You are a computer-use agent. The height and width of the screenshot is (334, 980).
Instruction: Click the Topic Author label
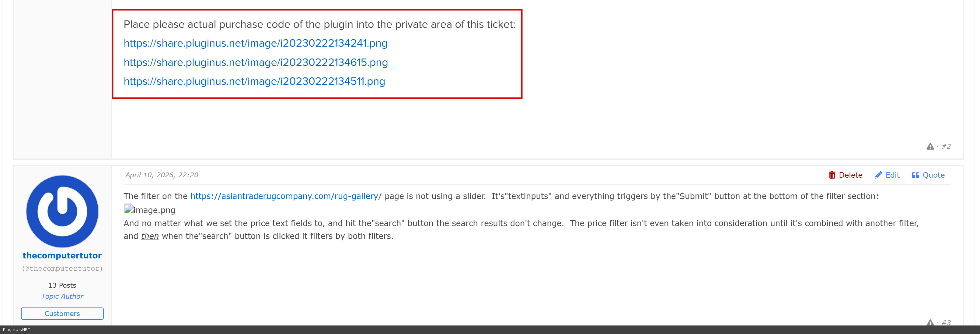(x=62, y=296)
